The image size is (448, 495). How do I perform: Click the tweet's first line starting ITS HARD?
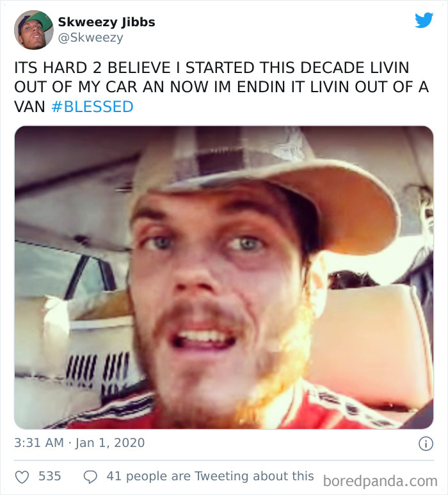tap(212, 68)
